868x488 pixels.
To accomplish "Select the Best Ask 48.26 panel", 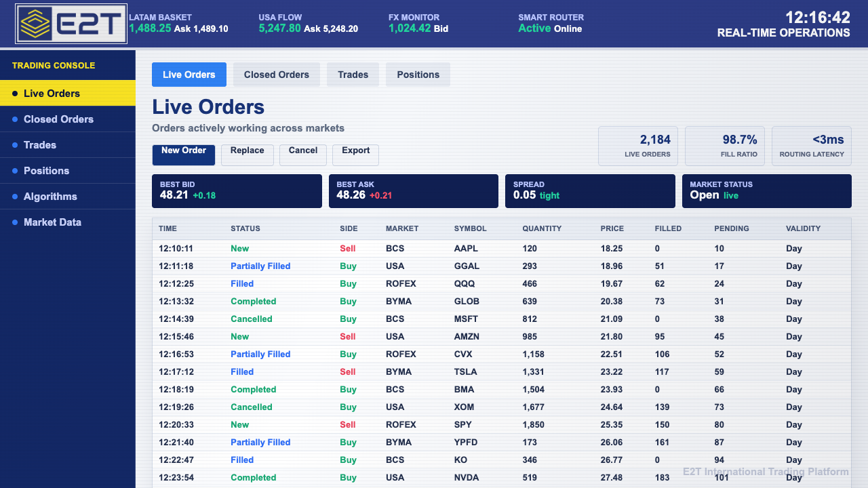I will tap(414, 191).
